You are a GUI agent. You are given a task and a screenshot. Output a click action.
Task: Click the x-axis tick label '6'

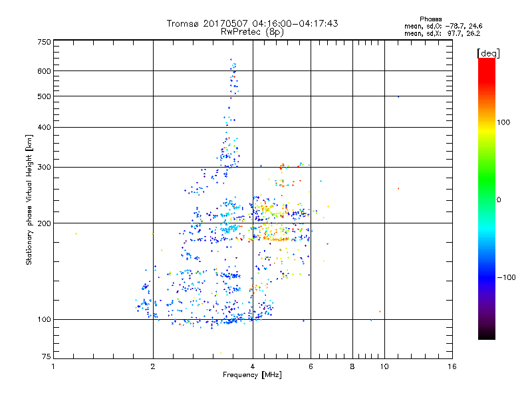(x=311, y=366)
